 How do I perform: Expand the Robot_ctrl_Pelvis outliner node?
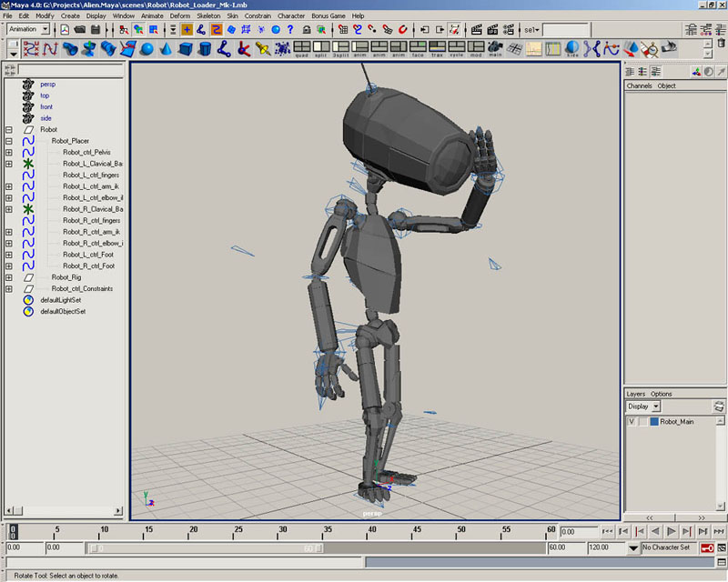pos(8,152)
